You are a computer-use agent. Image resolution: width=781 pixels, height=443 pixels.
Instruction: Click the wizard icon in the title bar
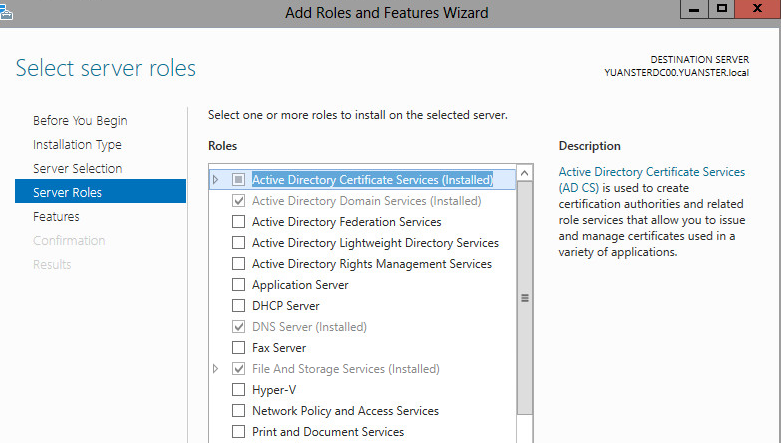(6, 11)
